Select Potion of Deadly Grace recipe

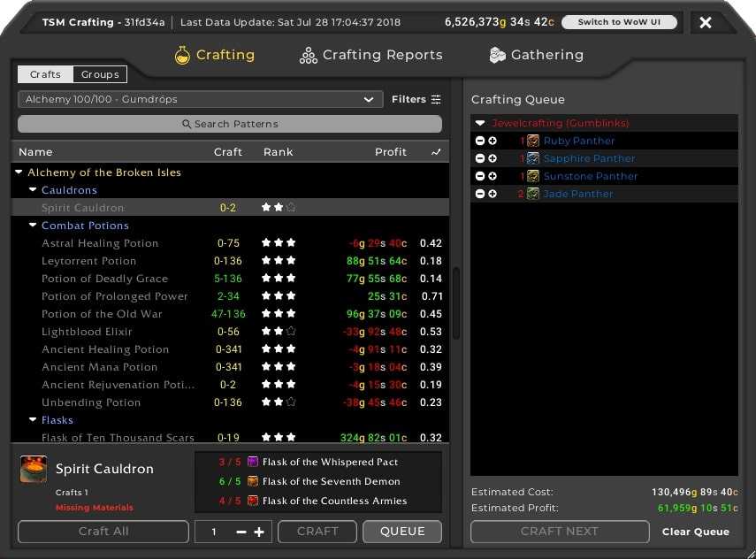coord(230,279)
